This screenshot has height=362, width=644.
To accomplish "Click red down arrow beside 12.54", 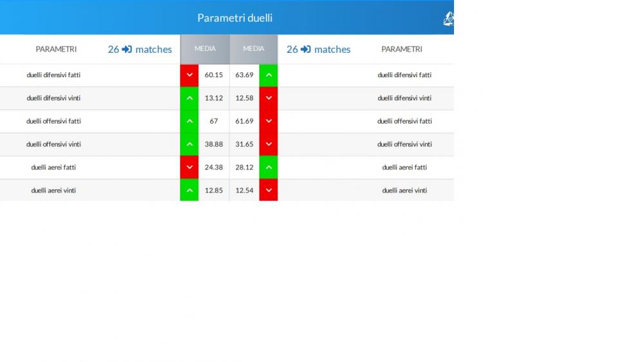I will pyautogui.click(x=269, y=190).
